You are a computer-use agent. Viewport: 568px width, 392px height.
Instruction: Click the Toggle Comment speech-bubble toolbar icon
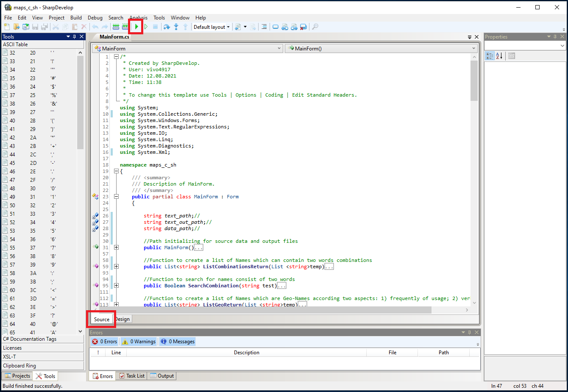point(276,27)
